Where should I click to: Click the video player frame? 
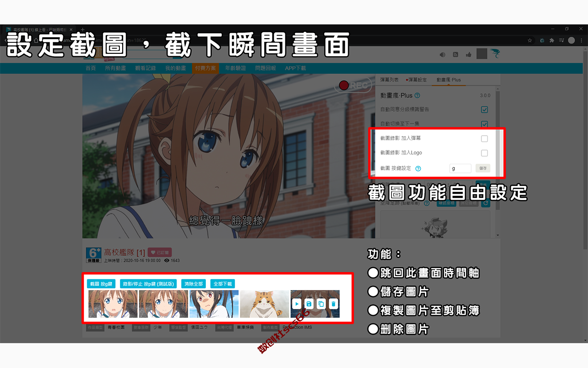229,156
